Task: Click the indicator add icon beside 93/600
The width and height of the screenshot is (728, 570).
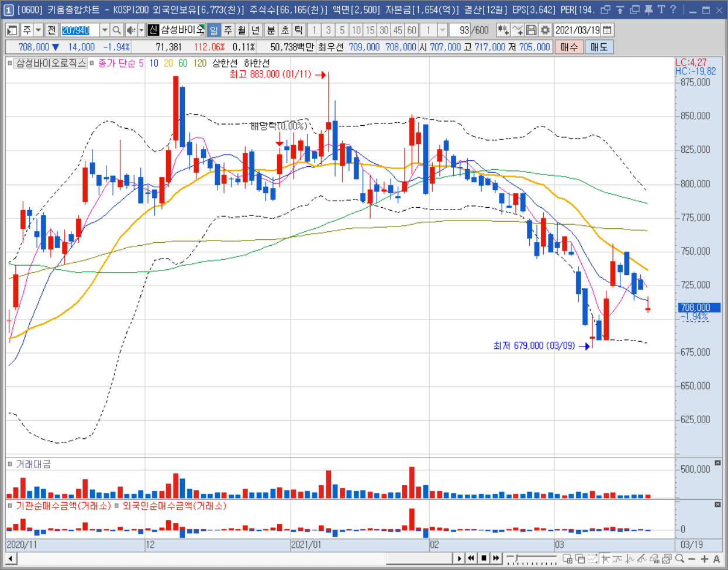Action: (503, 30)
